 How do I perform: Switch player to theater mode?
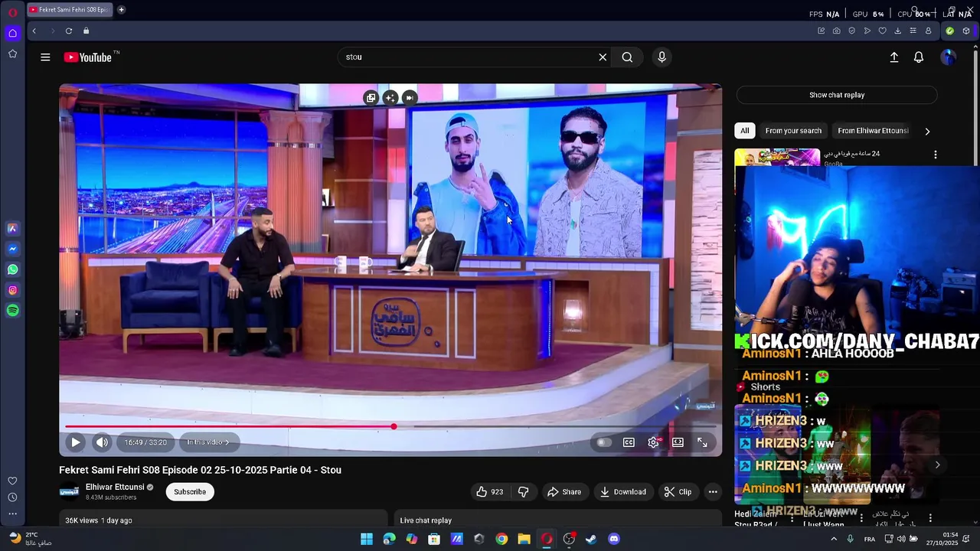coord(678,442)
